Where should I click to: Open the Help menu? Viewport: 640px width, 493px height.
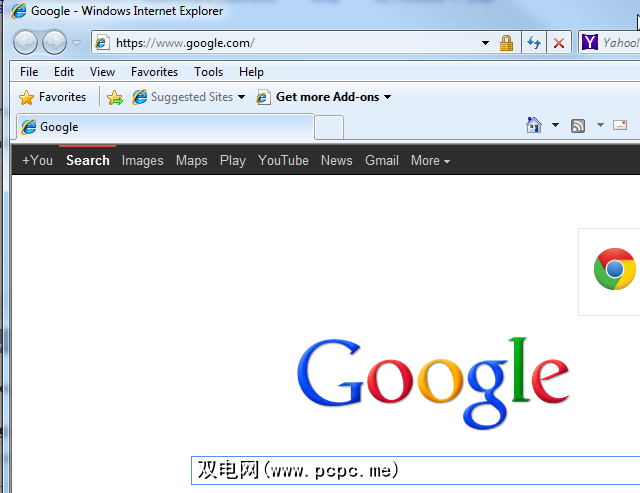click(x=251, y=72)
